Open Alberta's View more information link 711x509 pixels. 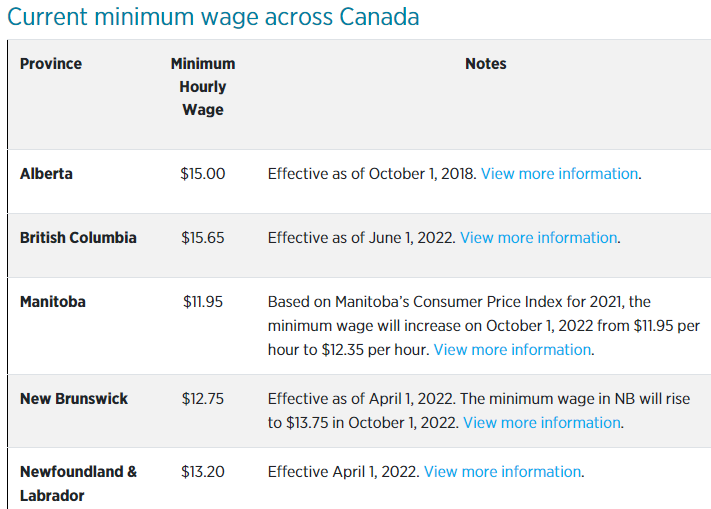pos(560,174)
